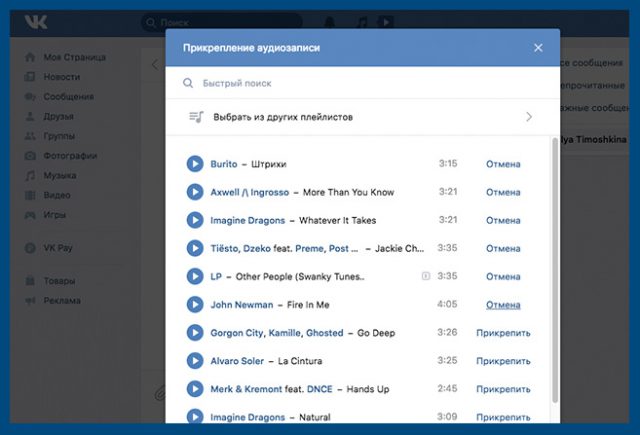Click paperclip attach icon behind dialog
Screen dimensions: 640x435
pyautogui.click(x=160, y=393)
